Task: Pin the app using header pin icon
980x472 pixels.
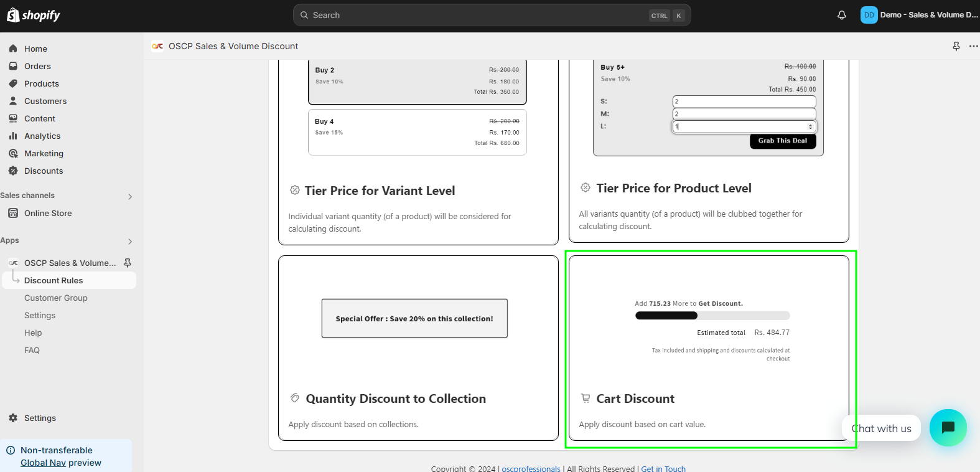Action: (956, 46)
